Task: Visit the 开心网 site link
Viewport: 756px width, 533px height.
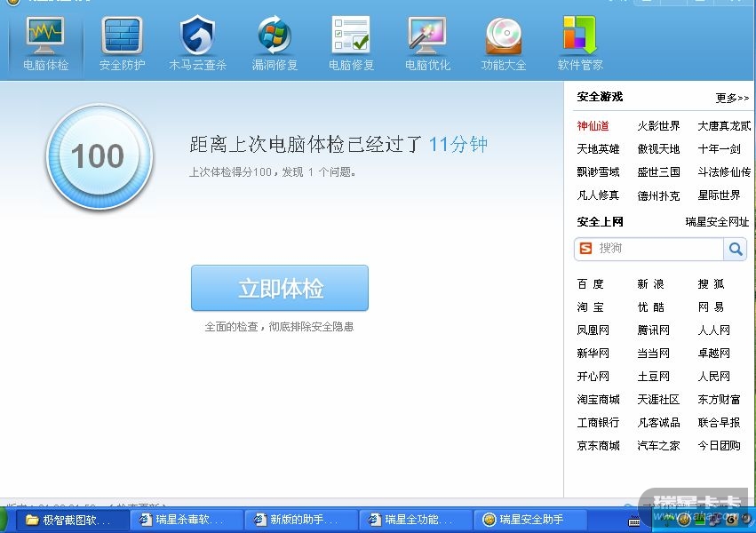Action: click(x=593, y=377)
